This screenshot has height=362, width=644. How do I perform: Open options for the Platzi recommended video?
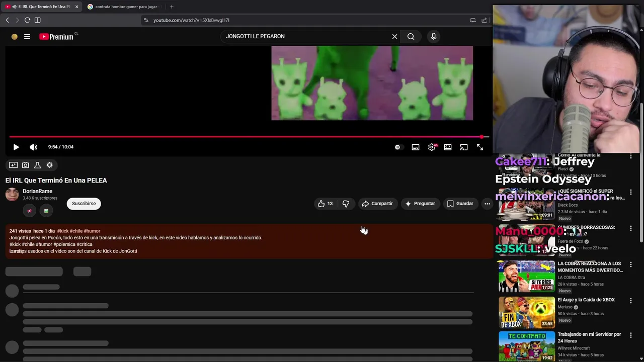(631, 156)
